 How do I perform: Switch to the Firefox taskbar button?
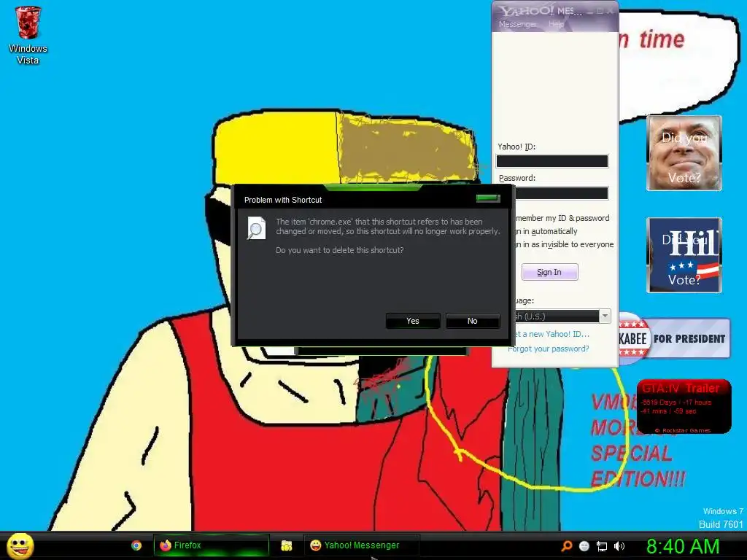click(x=211, y=545)
